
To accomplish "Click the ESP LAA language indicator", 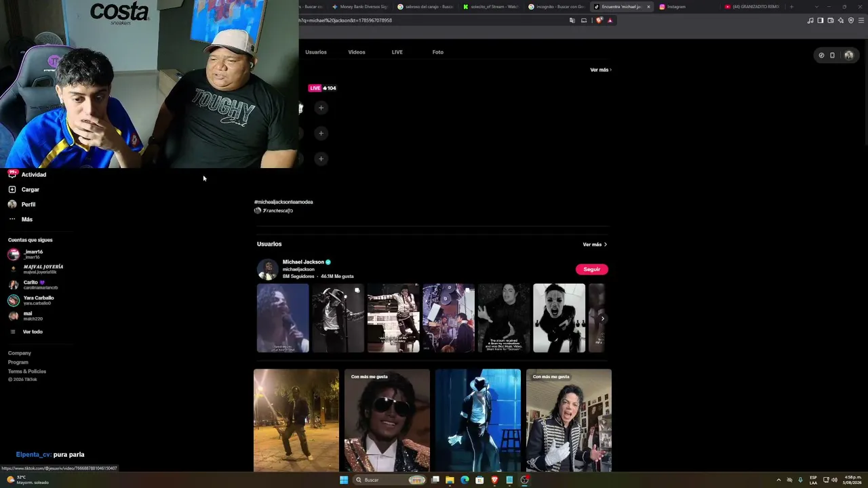I will 813,480.
